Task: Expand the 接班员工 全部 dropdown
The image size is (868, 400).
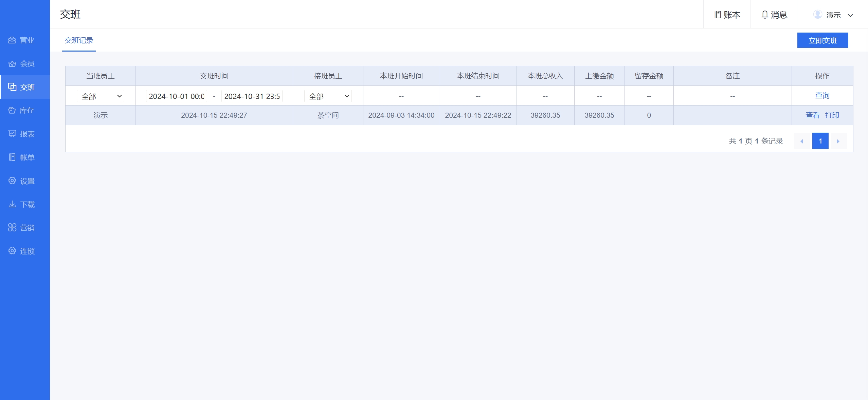Action: (328, 96)
